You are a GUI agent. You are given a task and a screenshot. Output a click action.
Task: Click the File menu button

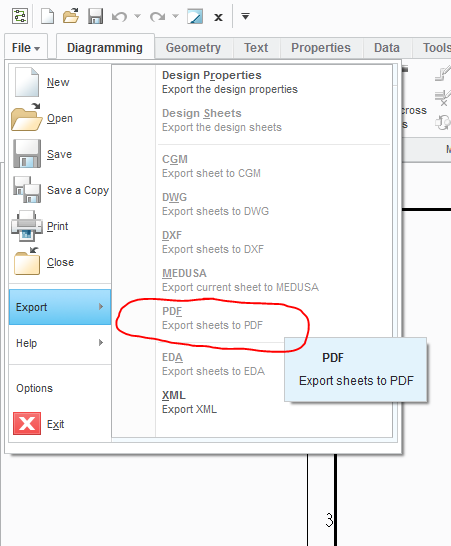26,48
